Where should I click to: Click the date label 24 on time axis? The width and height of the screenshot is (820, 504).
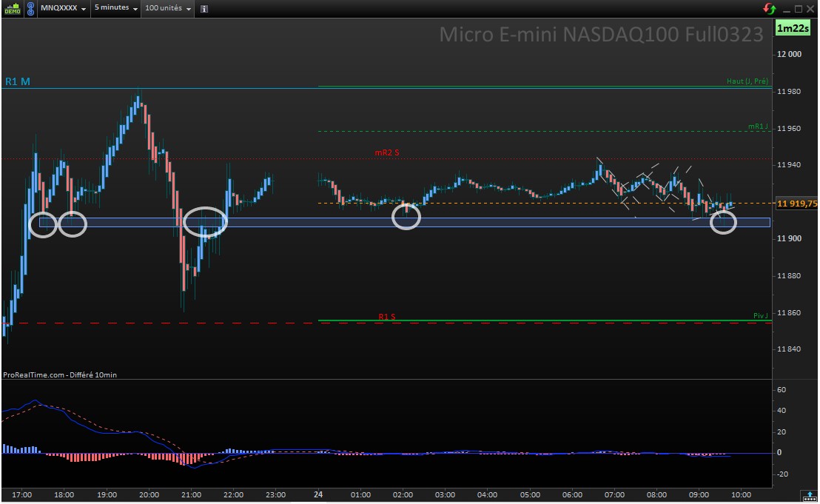point(318,494)
